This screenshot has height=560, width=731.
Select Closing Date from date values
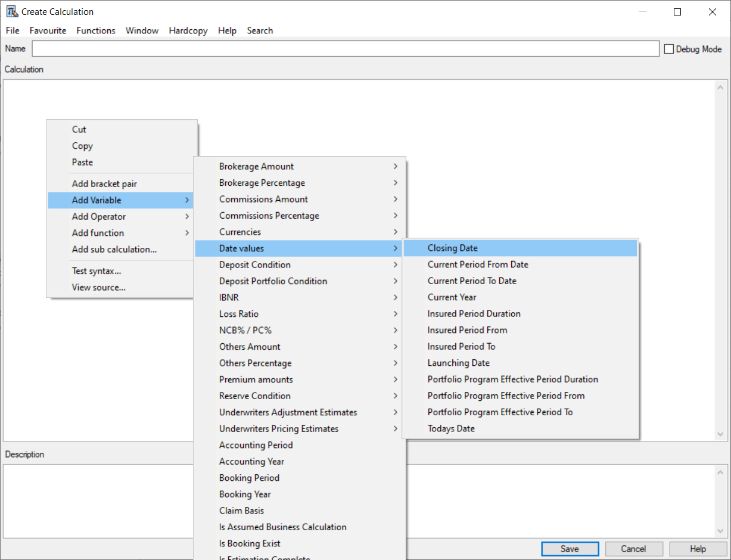point(453,248)
